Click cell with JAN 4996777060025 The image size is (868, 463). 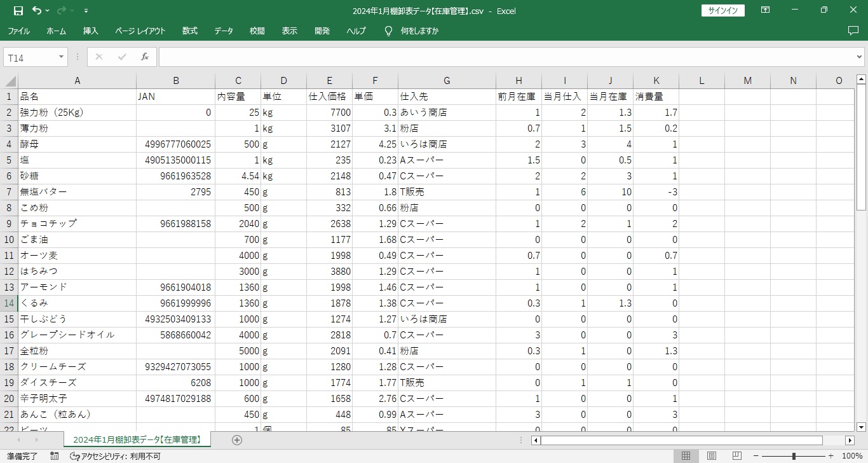175,144
